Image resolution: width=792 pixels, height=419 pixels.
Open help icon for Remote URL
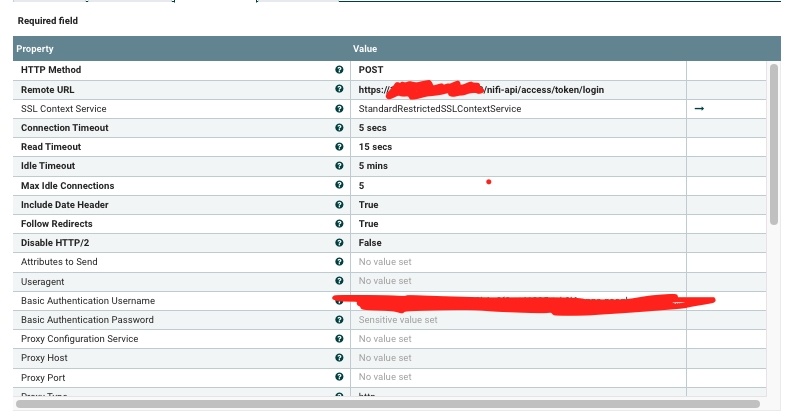339,89
